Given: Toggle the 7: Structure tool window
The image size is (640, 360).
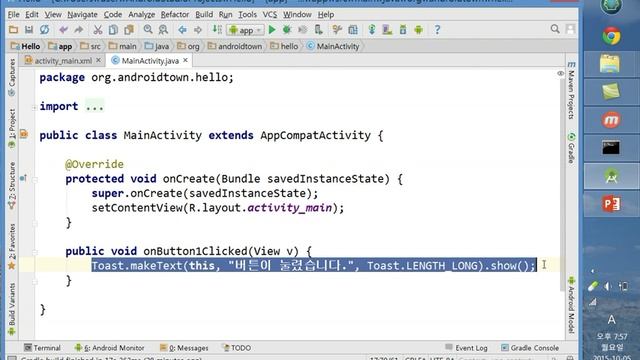Looking at the screenshot, I should [12, 186].
